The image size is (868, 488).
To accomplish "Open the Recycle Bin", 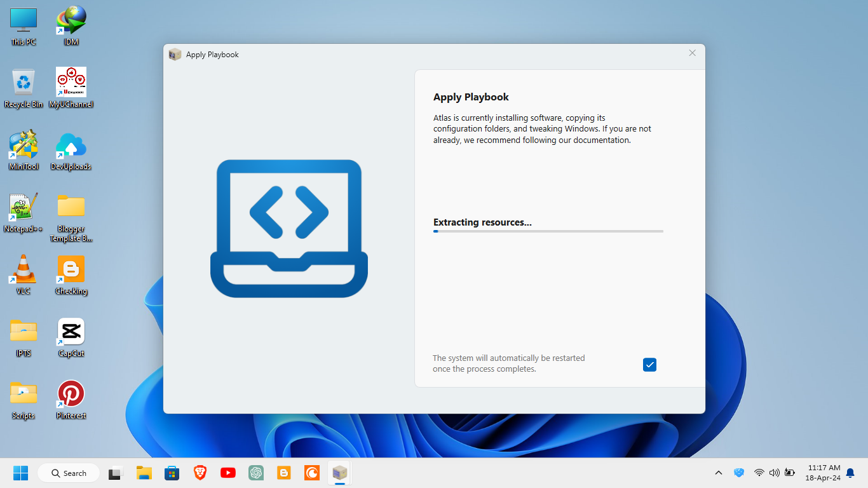I will point(24,88).
